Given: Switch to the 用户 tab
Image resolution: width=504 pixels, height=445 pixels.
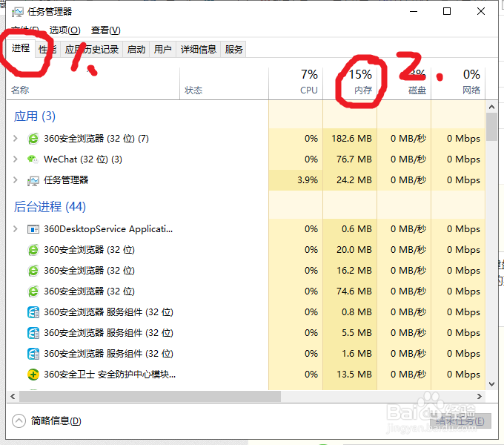Looking at the screenshot, I should click(x=162, y=49).
